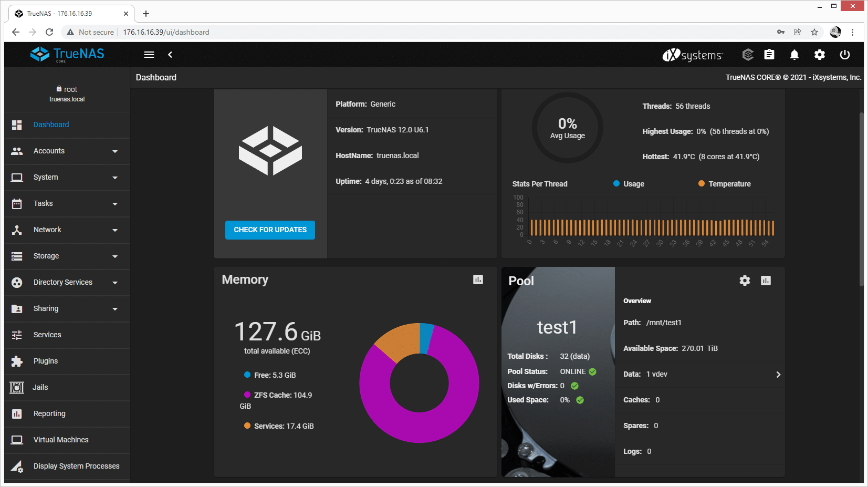Screen dimensions: 868x487
Task: Open the TrueCommand status icon
Action: 748,55
